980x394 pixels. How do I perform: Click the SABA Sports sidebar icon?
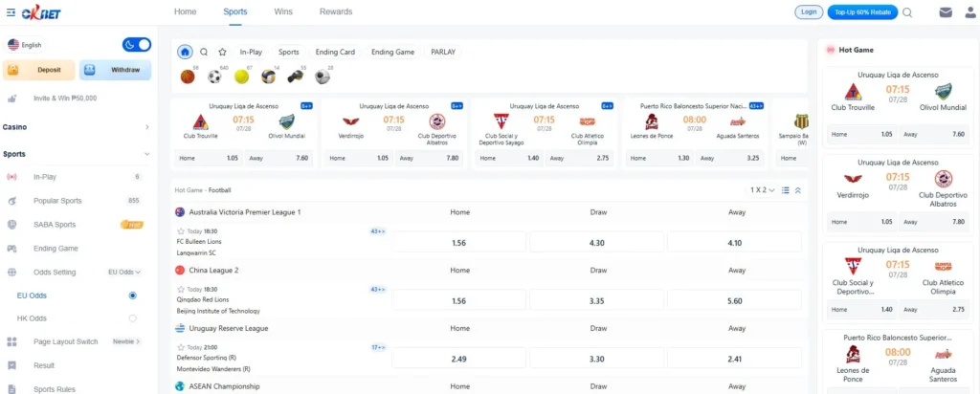pyautogui.click(x=11, y=225)
